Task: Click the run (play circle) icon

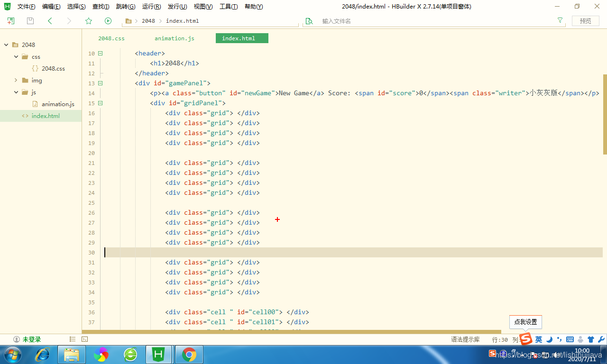Action: click(108, 21)
